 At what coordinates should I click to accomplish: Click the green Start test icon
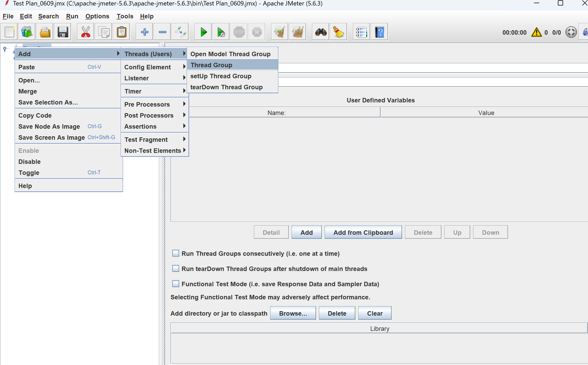[203, 32]
